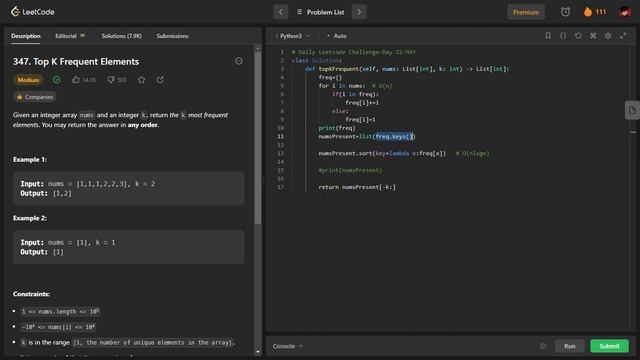Click the icon left of Run

click(x=543, y=346)
